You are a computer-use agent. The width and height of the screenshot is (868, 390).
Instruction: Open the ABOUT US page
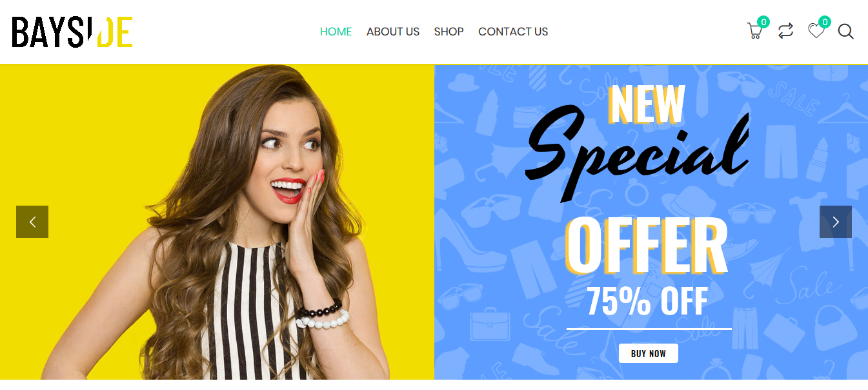[x=393, y=32]
